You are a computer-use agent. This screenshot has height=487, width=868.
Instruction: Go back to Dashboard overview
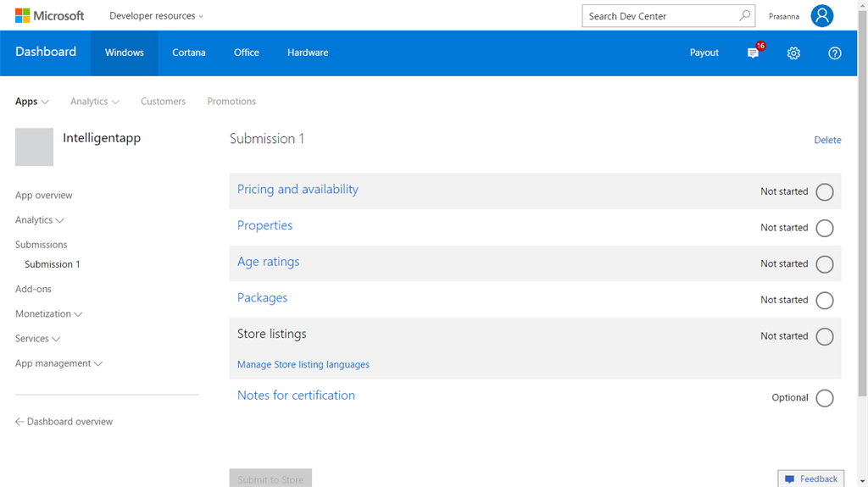click(64, 422)
